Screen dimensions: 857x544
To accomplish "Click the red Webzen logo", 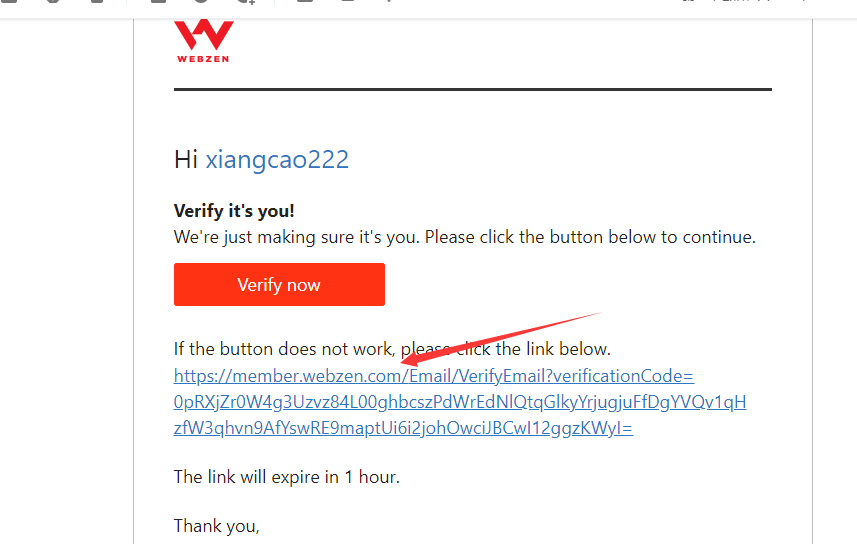I will click(x=204, y=35).
